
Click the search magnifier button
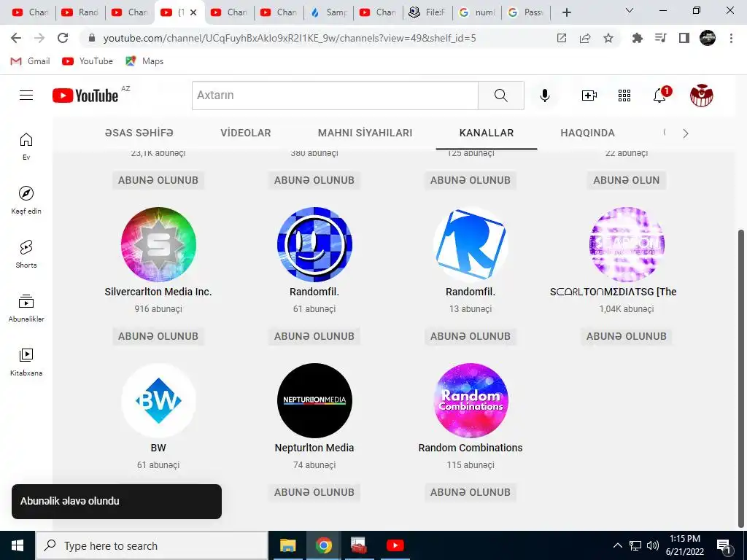pos(500,96)
